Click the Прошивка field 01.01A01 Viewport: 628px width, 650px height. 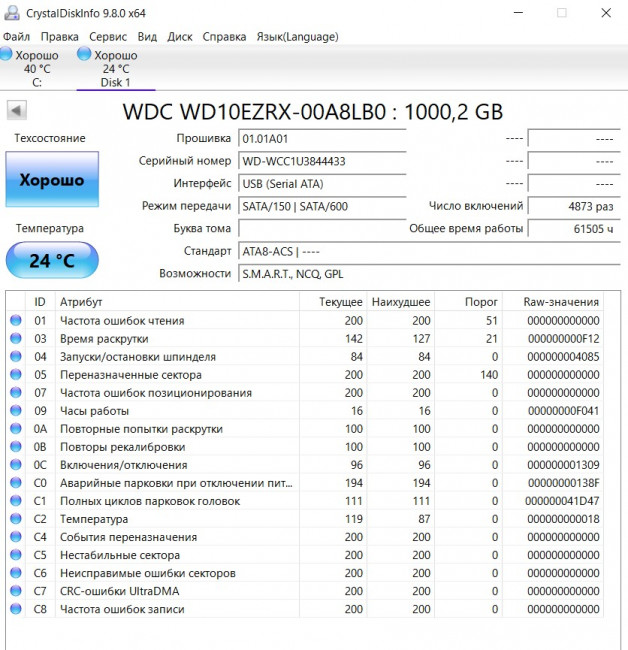[322, 138]
